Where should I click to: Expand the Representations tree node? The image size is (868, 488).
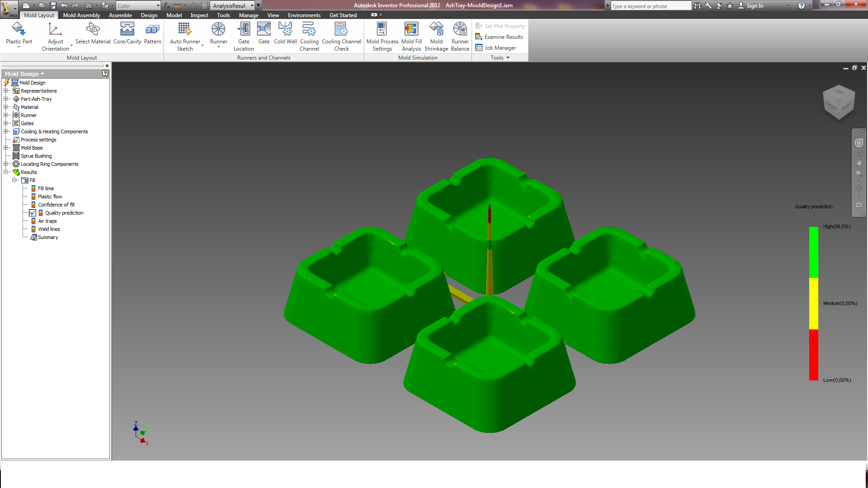[x=6, y=91]
